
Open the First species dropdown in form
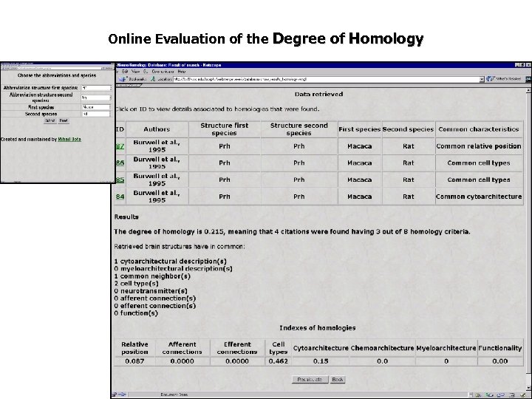tap(96, 107)
